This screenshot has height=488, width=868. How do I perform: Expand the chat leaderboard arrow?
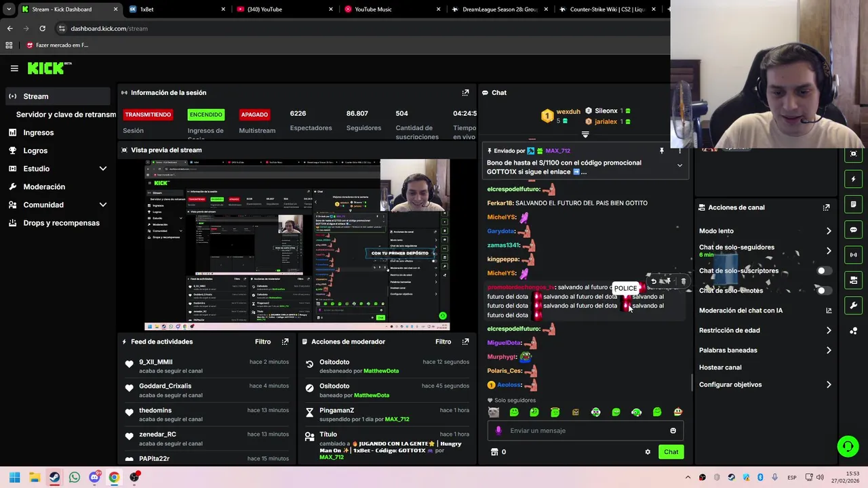585,134
